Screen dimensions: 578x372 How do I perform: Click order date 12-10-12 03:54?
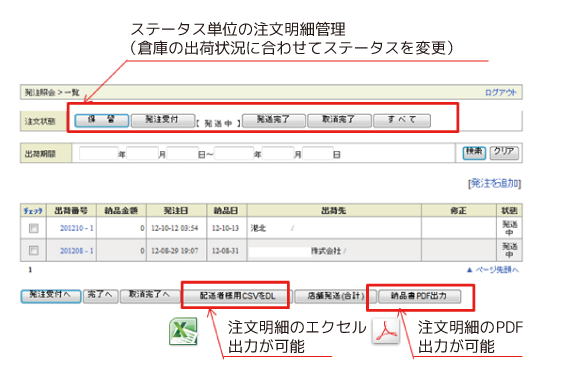click(x=175, y=228)
